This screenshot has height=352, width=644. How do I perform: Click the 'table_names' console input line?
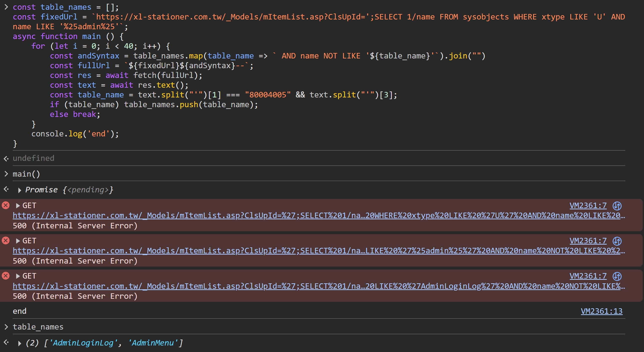click(38, 327)
